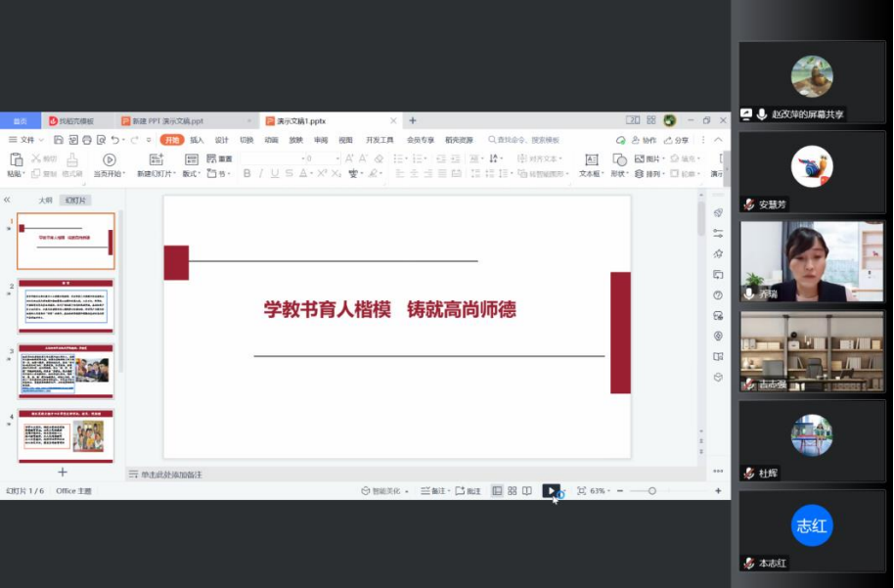Start slideshow from the status bar play button

click(551, 491)
